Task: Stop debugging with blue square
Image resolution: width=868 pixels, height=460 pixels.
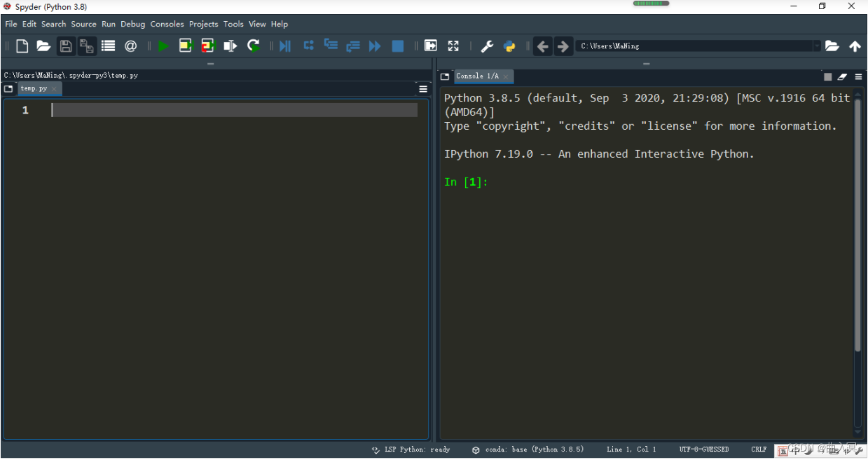Action: pos(397,46)
